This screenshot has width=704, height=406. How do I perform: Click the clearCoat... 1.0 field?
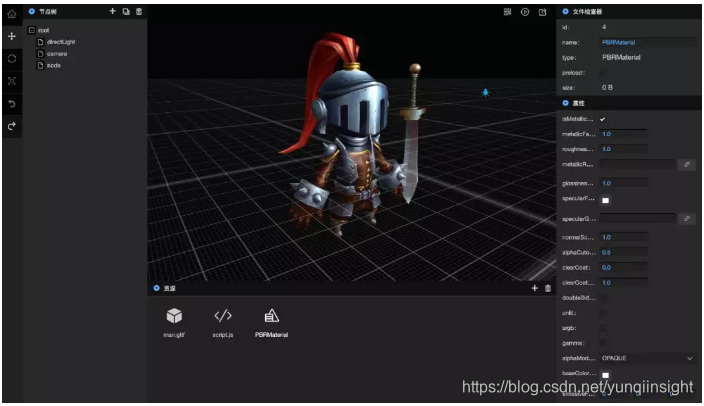pos(624,282)
